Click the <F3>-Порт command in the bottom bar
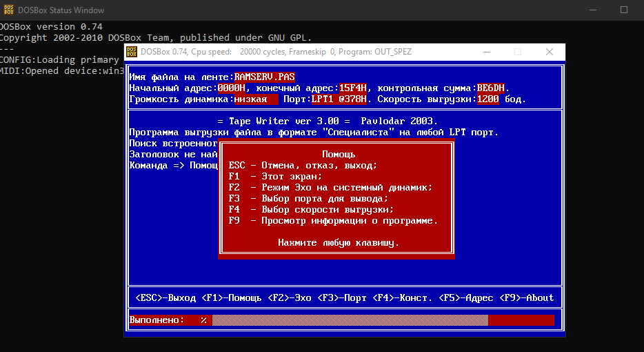 (342, 297)
